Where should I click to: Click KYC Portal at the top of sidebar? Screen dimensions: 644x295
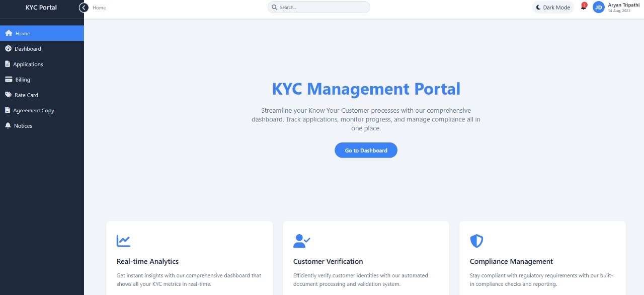click(40, 8)
